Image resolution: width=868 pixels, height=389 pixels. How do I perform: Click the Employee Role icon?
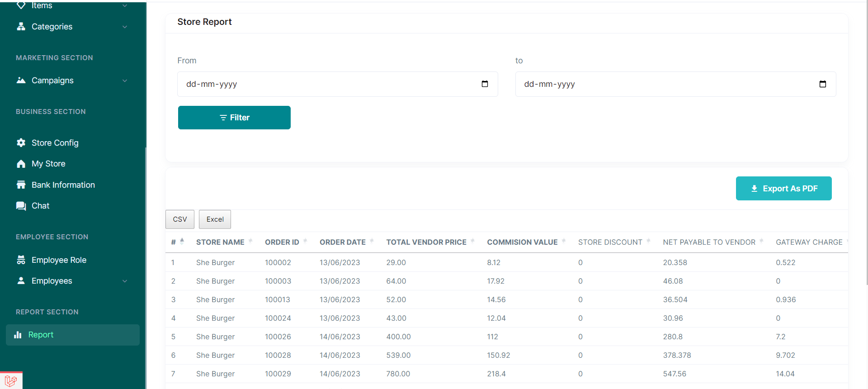pos(21,260)
